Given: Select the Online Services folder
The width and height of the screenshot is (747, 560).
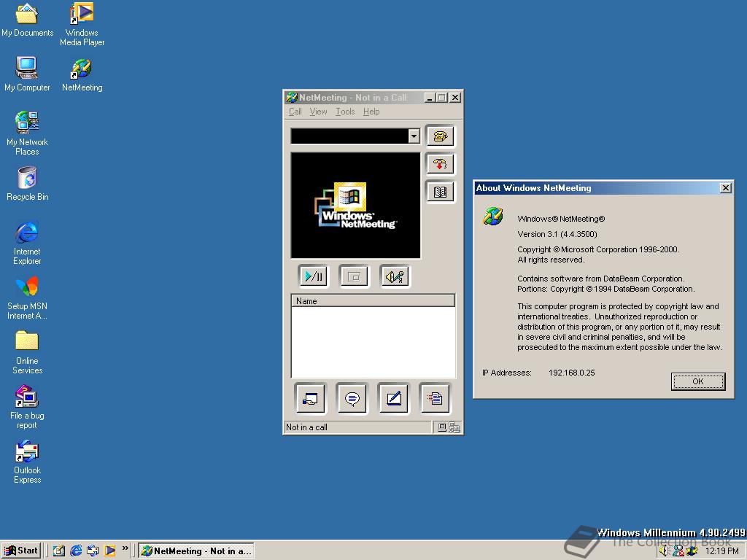Looking at the screenshot, I should (x=27, y=352).
